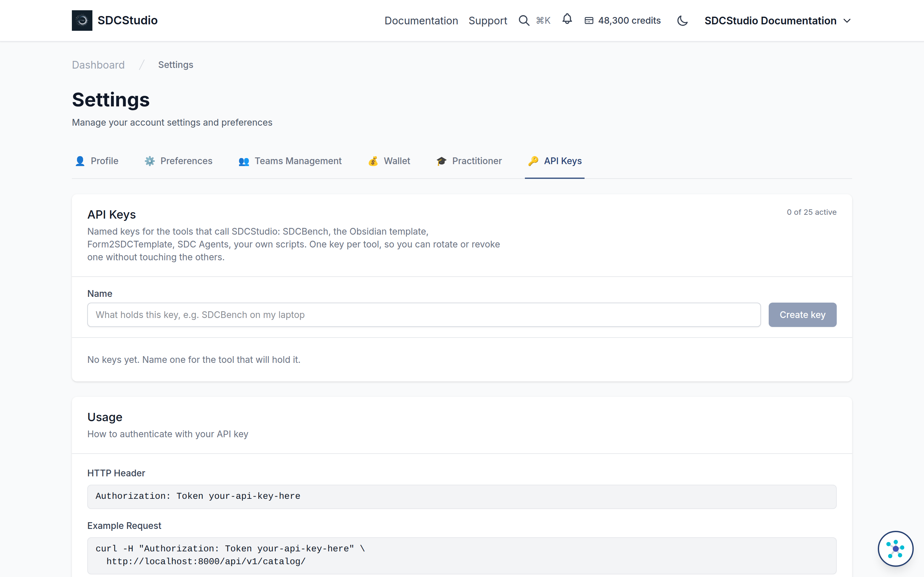This screenshot has width=924, height=577.
Task: Click the SDCStudio logo icon
Action: [82, 20]
